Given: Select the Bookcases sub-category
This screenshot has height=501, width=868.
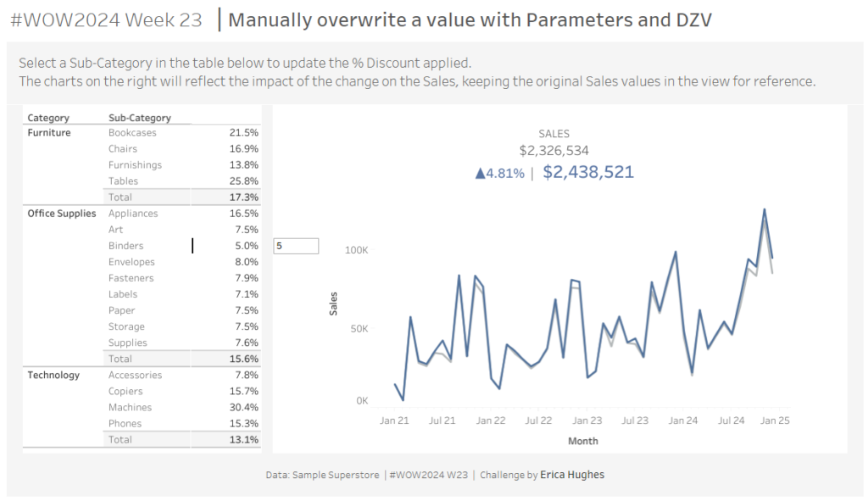Looking at the screenshot, I should pyautogui.click(x=132, y=133).
